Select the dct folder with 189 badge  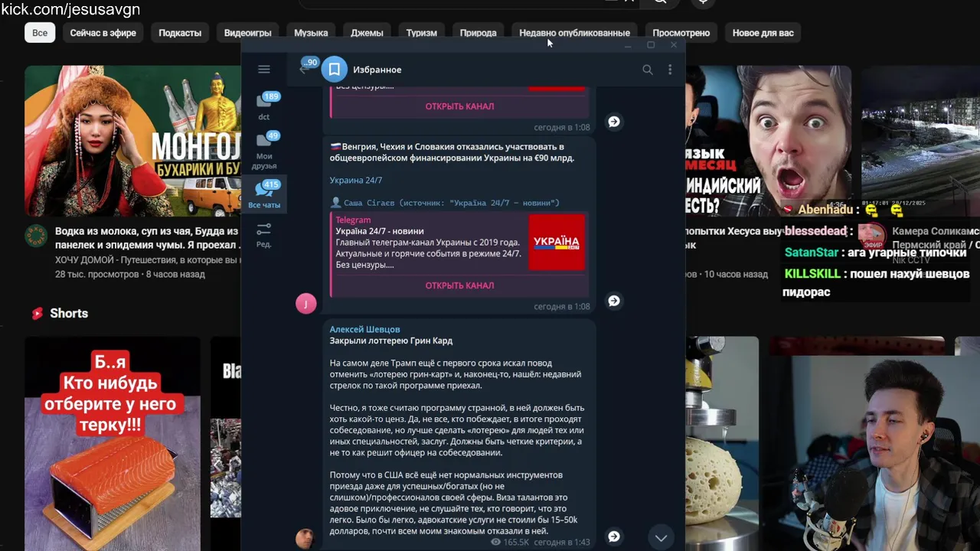(x=264, y=106)
